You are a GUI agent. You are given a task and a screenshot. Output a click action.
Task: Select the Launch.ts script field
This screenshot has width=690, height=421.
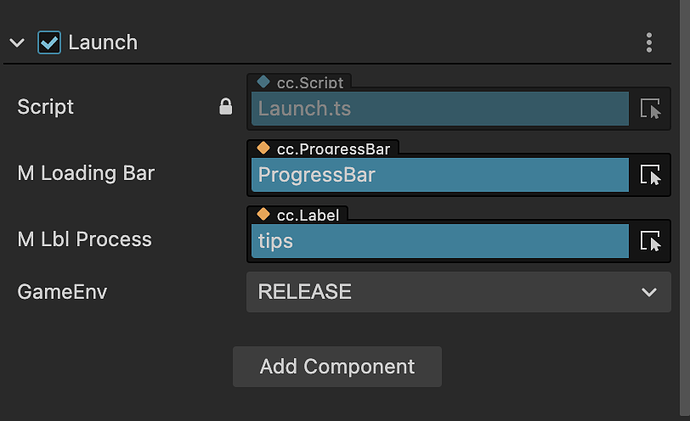pos(440,109)
